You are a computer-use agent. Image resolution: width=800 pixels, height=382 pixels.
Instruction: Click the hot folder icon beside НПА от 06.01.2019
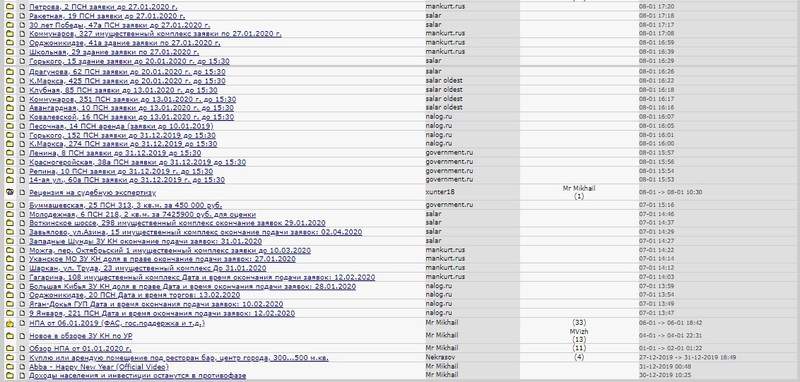point(10,323)
